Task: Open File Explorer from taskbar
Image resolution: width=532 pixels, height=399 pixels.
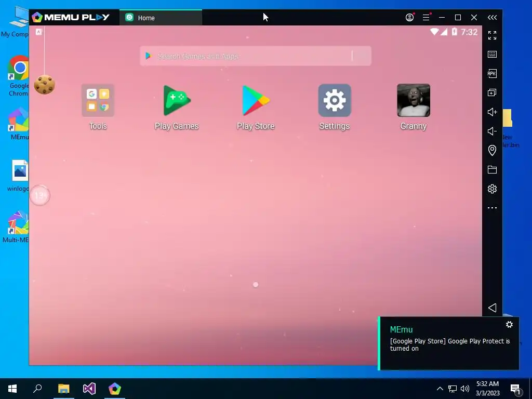Action: pyautogui.click(x=63, y=389)
